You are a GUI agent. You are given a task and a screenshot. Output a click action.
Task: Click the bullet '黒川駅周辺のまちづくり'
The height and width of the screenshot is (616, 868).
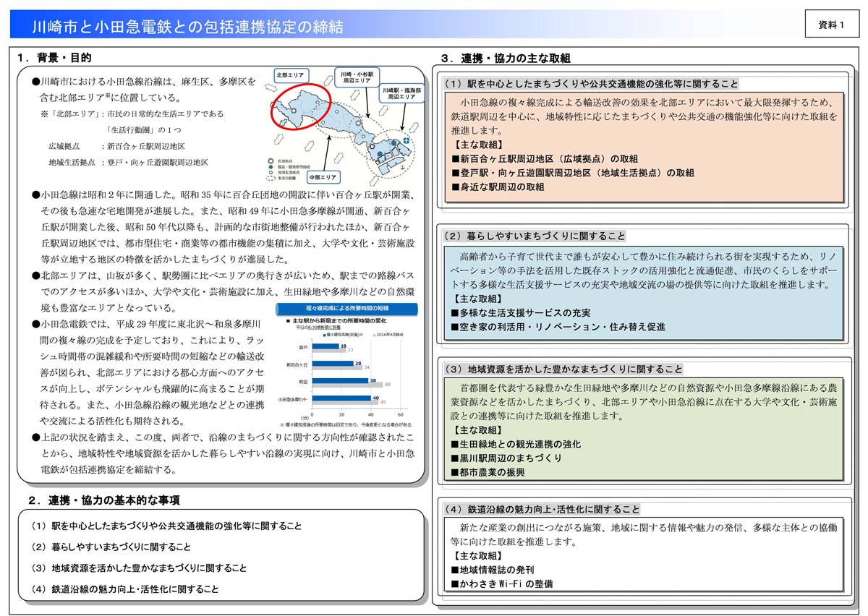click(506, 458)
